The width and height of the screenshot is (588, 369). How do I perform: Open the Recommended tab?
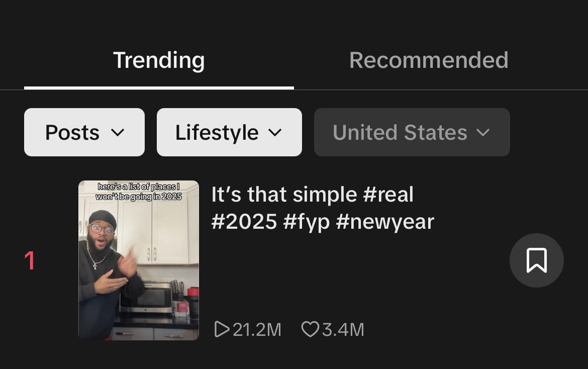click(429, 60)
